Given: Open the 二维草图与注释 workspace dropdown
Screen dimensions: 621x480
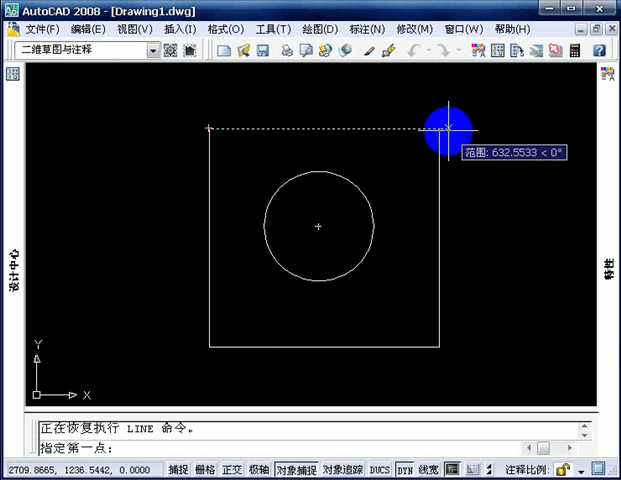Looking at the screenshot, I should (153, 50).
